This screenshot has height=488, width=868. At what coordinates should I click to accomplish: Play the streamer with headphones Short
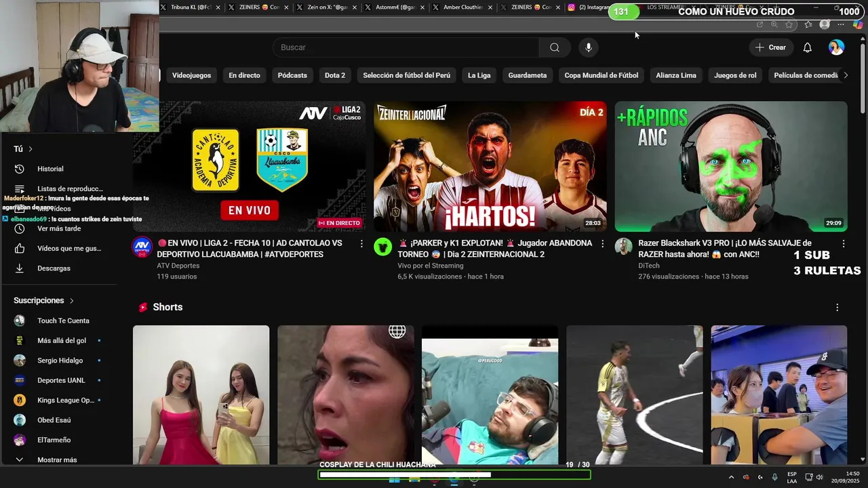click(490, 395)
